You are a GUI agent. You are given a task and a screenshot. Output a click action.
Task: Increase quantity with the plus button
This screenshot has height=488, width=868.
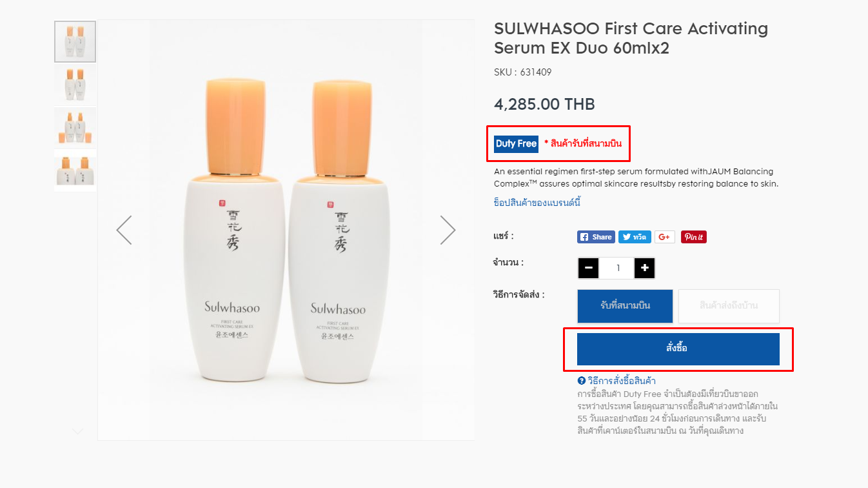[x=645, y=268]
